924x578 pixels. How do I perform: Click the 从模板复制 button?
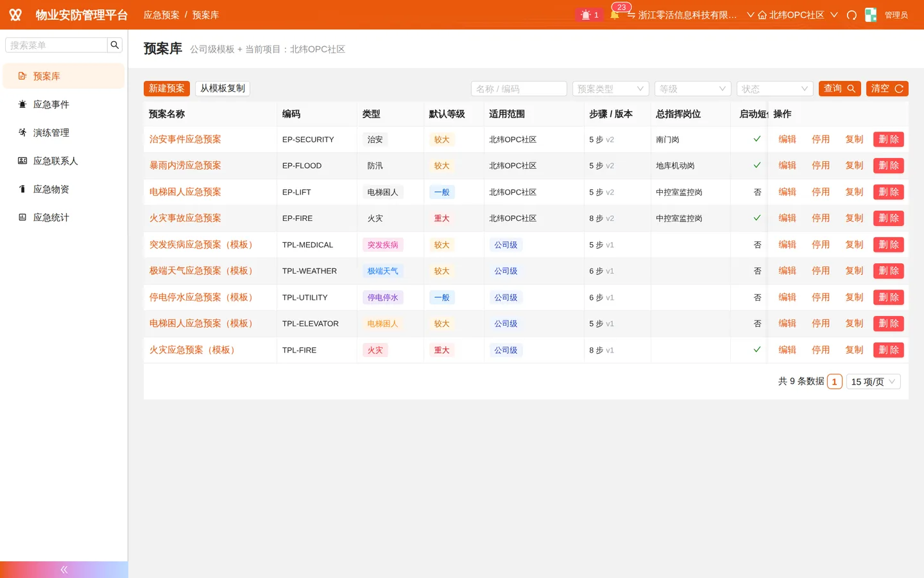pos(223,89)
